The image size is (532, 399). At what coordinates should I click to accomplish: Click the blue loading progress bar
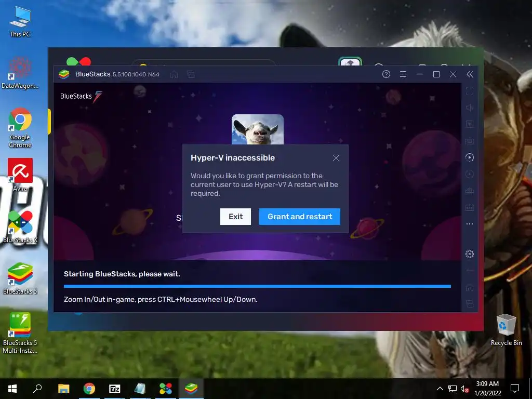[x=257, y=286]
